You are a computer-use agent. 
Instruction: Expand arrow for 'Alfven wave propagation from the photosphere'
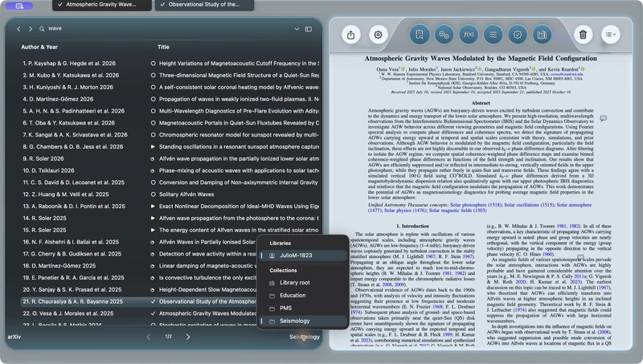(x=153, y=218)
